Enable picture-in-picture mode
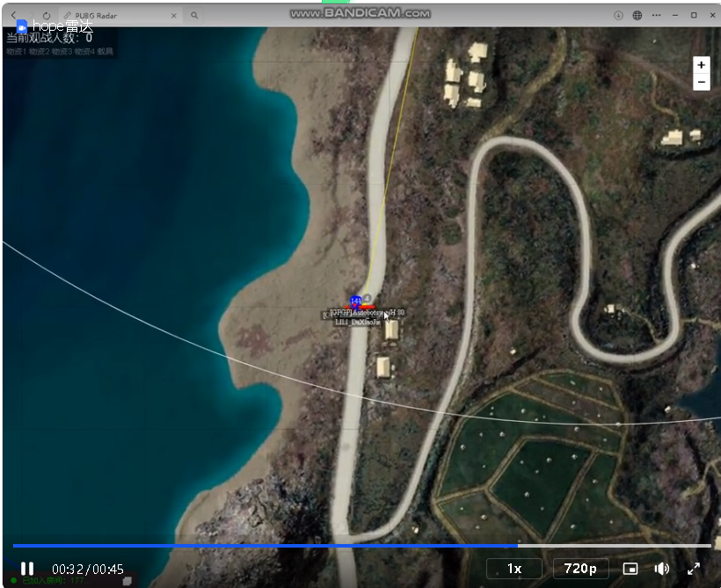Image resolution: width=721 pixels, height=588 pixels. (630, 569)
